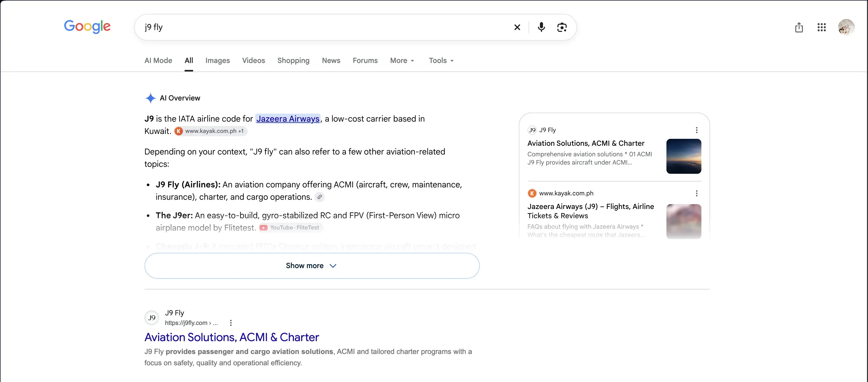Open Jazeera Airways (J9) Flights card title
The image size is (868, 382).
click(590, 211)
